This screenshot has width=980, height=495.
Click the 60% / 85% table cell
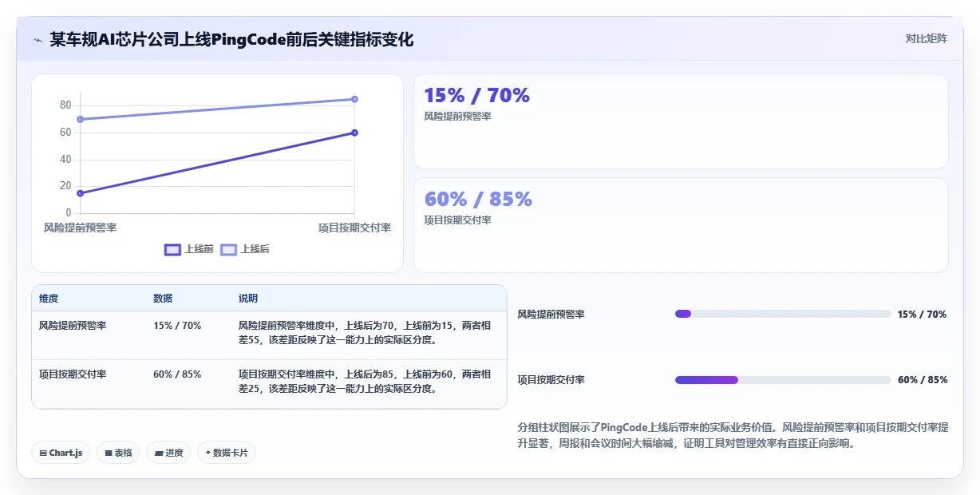coord(177,374)
